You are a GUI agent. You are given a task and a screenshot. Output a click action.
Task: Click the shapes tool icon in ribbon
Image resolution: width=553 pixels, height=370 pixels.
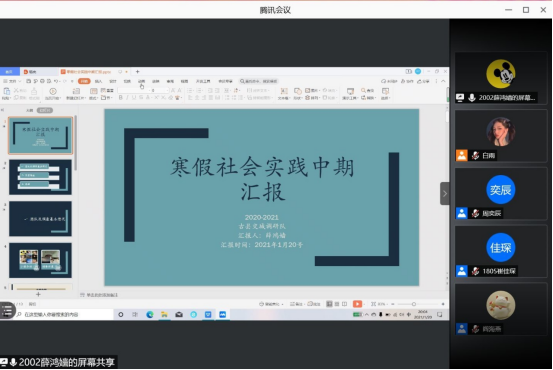[x=298, y=93]
